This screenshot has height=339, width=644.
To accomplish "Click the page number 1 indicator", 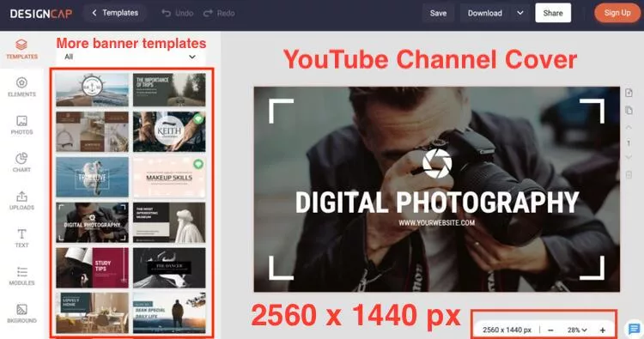I will [x=629, y=142].
